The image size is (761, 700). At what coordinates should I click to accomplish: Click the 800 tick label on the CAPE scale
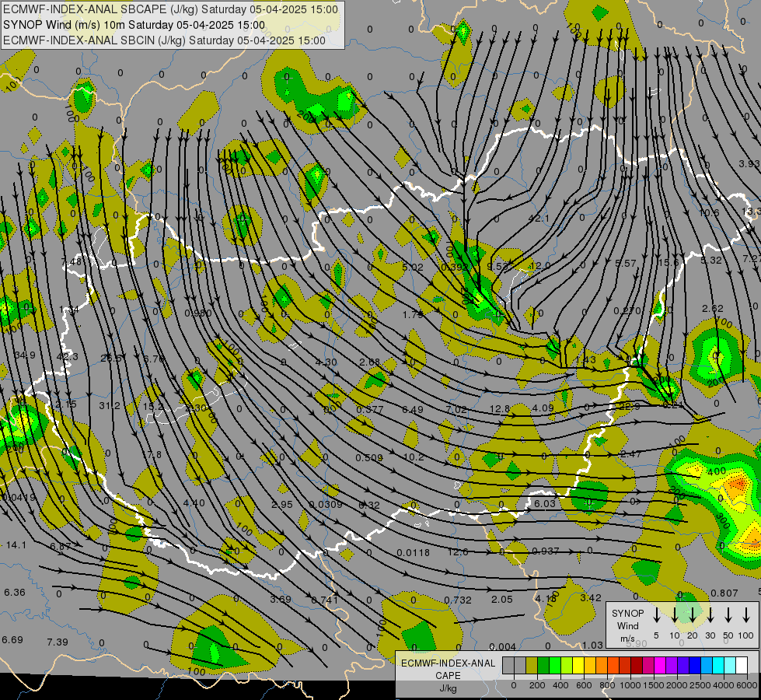tap(607, 685)
